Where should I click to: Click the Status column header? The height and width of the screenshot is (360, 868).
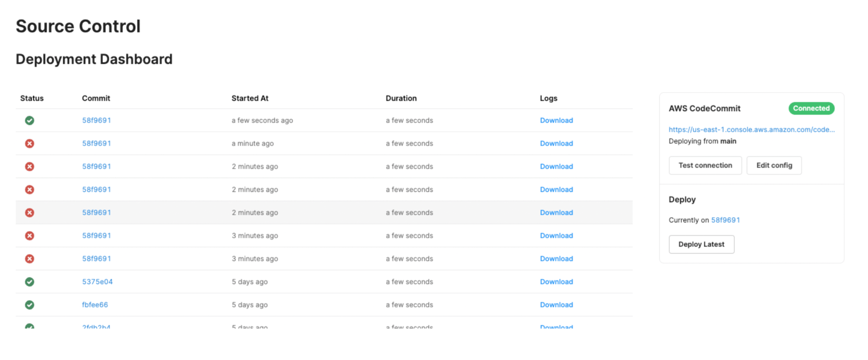[32, 98]
